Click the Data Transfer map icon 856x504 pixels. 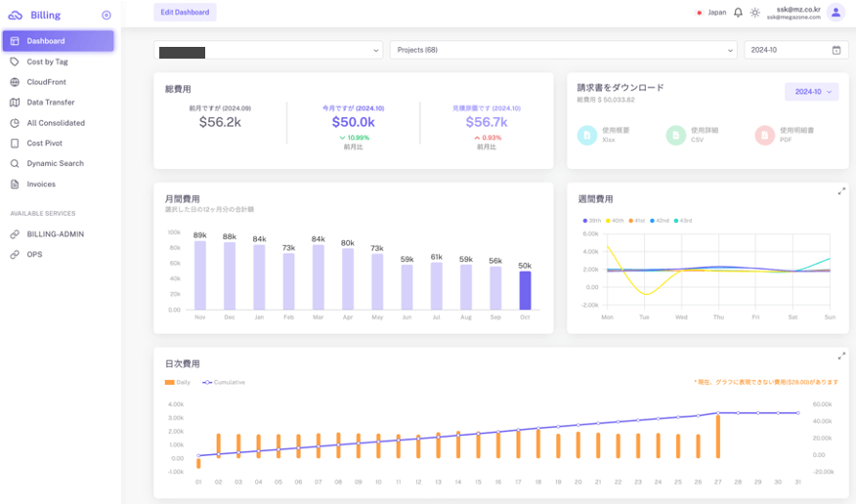point(15,102)
